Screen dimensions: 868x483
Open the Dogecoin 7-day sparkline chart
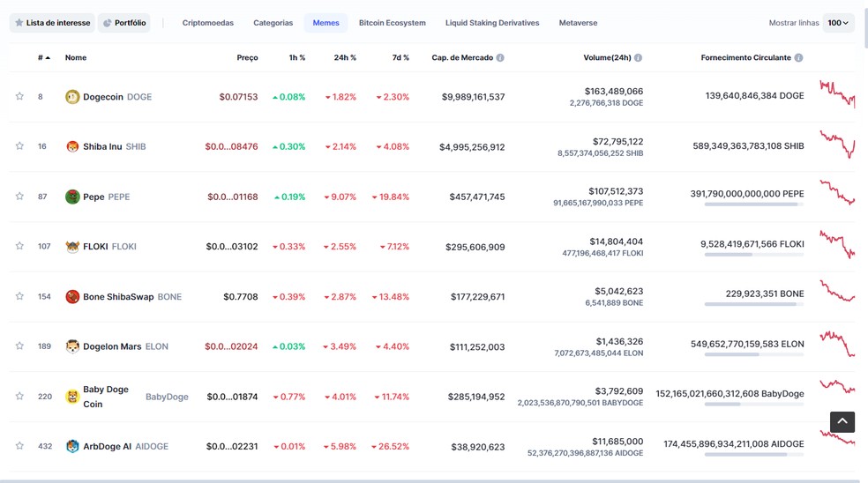click(x=837, y=93)
